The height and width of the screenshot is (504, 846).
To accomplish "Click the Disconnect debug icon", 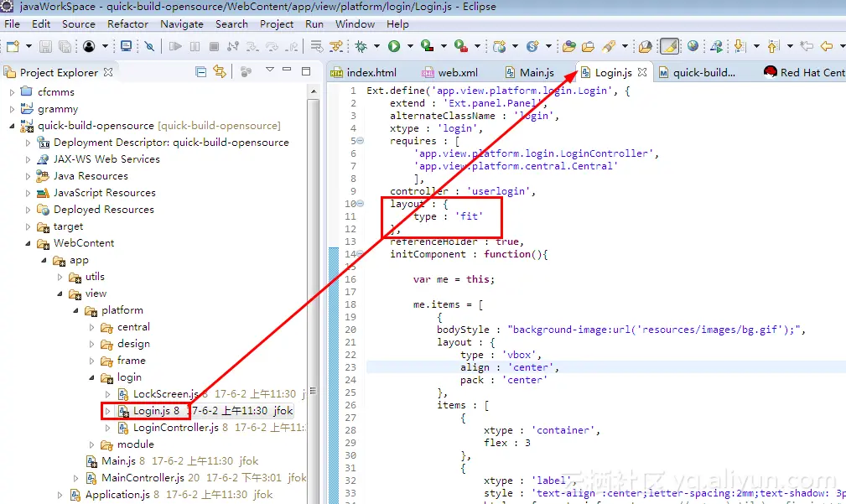I will click(x=233, y=46).
